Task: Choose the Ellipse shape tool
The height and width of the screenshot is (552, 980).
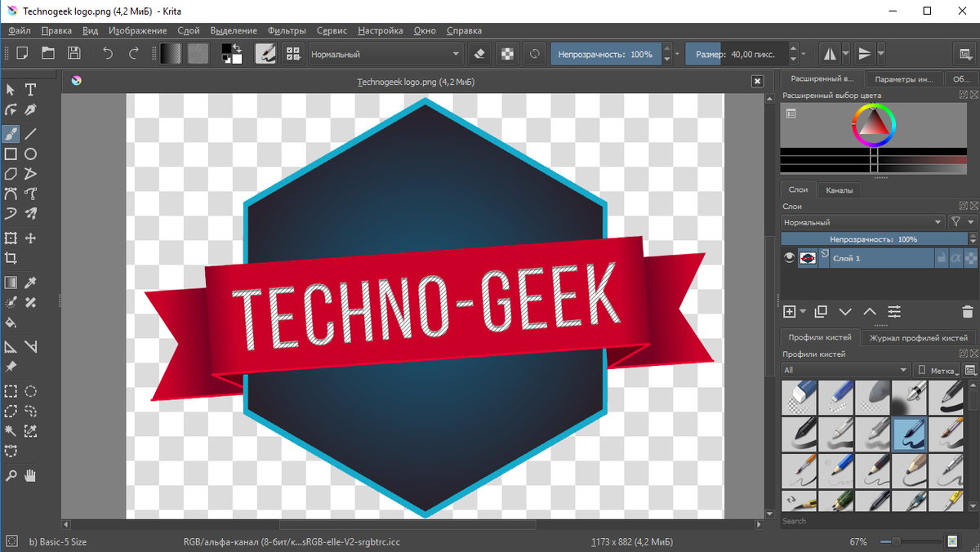Action: pos(30,154)
